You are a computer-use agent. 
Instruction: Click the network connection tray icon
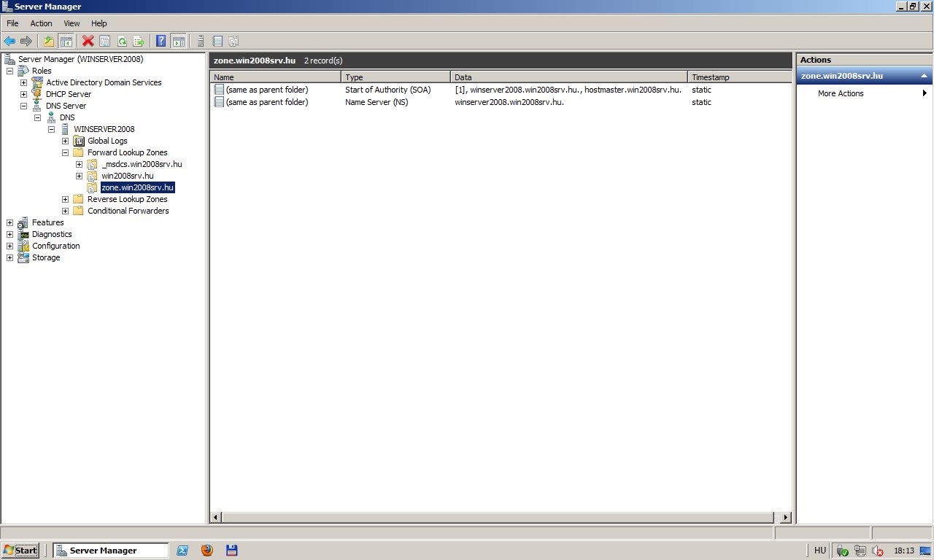pyautogui.click(x=860, y=551)
